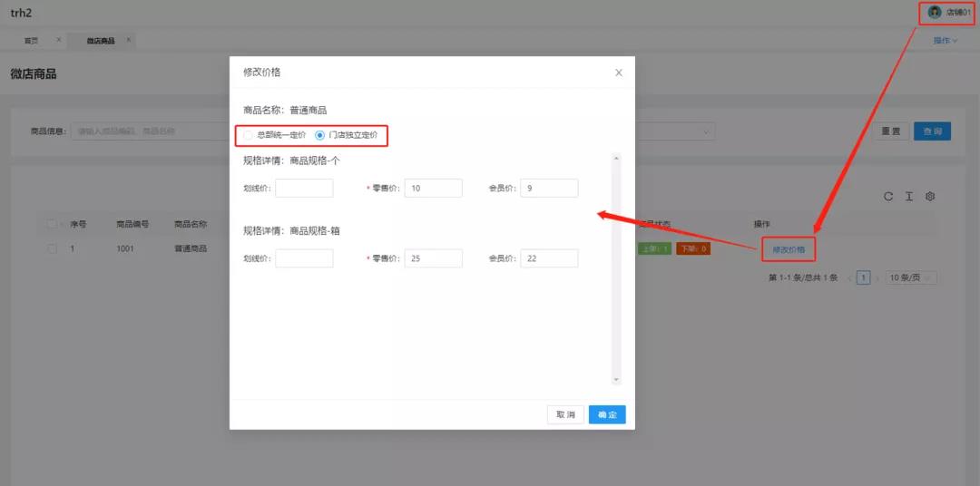Close the 微店商品 tab with its X

tap(129, 40)
